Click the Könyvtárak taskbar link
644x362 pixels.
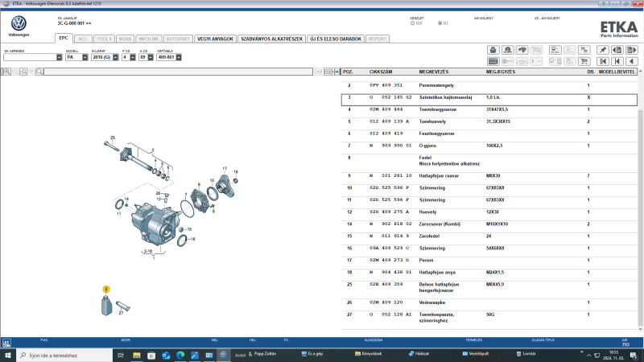coord(369,354)
